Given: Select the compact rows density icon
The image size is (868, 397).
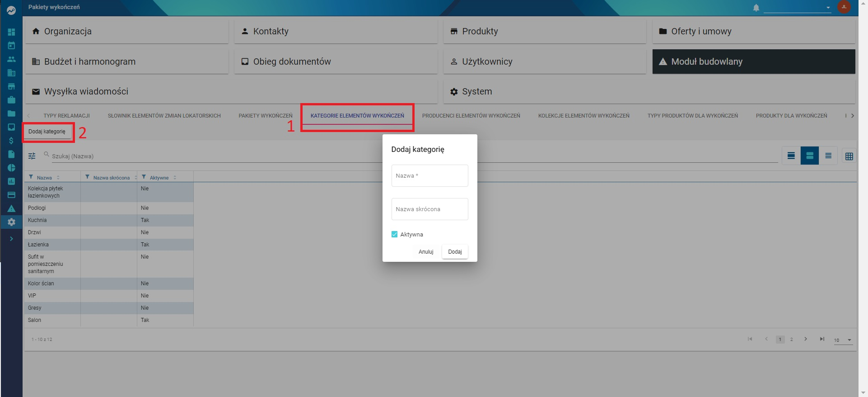Looking at the screenshot, I should [x=828, y=156].
